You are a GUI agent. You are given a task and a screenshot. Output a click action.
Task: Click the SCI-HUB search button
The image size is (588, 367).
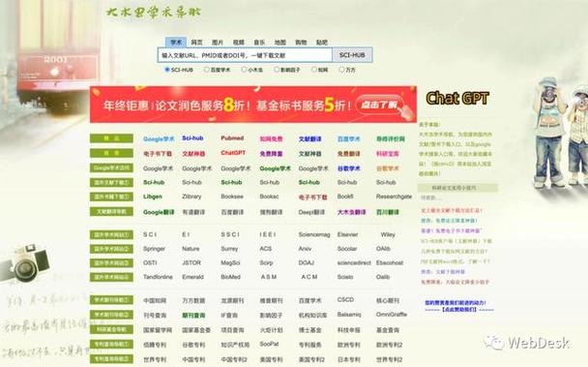coord(352,55)
